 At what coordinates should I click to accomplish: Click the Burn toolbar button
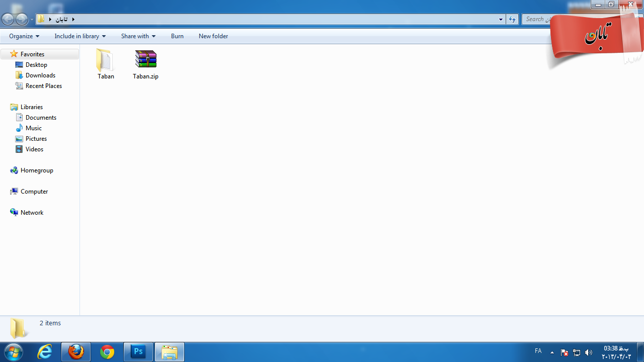coord(177,36)
